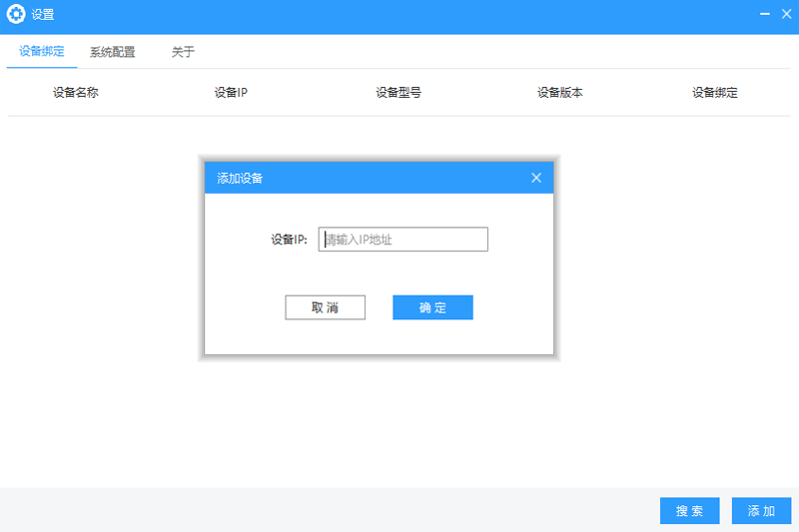
Task: Close the 添加设备 dialog with X icon
Action: tap(536, 178)
